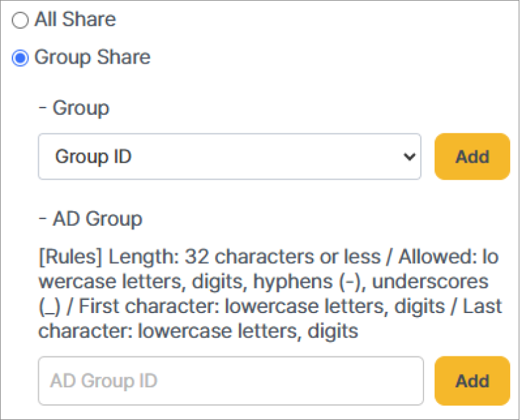
Task: Click the Group Share label text
Action: 92,58
